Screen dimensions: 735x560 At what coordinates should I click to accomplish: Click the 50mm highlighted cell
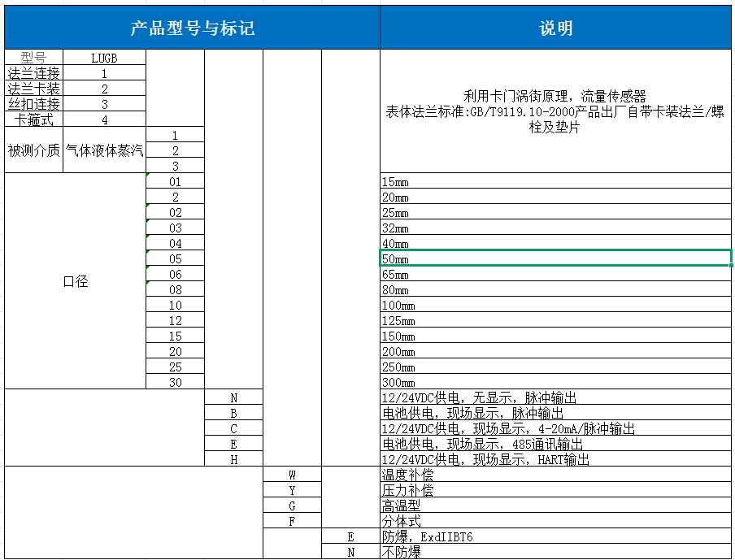[488, 258]
